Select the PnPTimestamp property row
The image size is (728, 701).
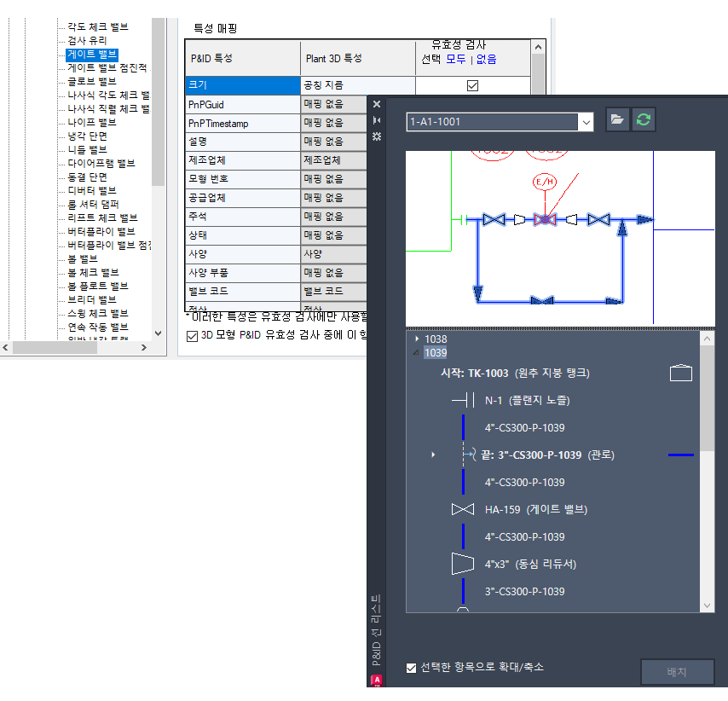click(x=243, y=123)
